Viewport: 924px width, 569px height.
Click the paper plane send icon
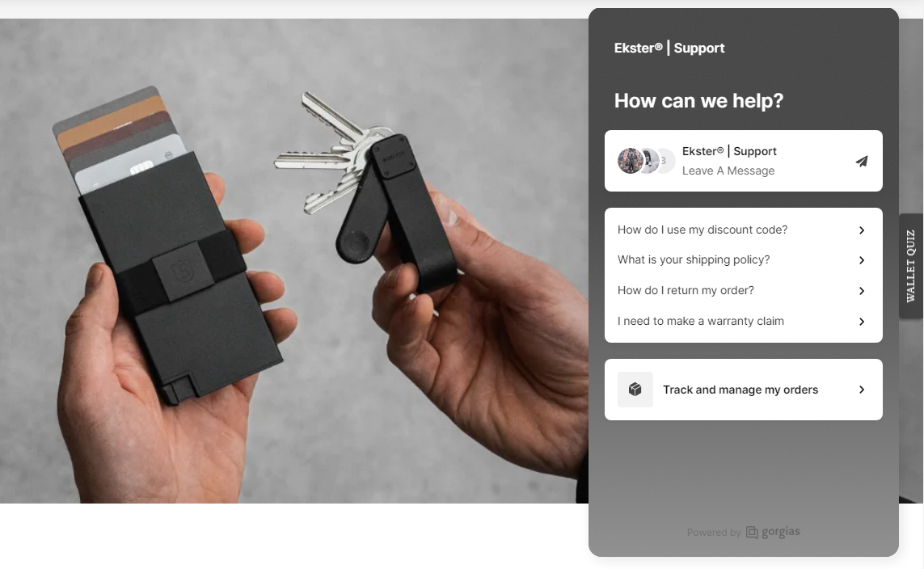(862, 161)
